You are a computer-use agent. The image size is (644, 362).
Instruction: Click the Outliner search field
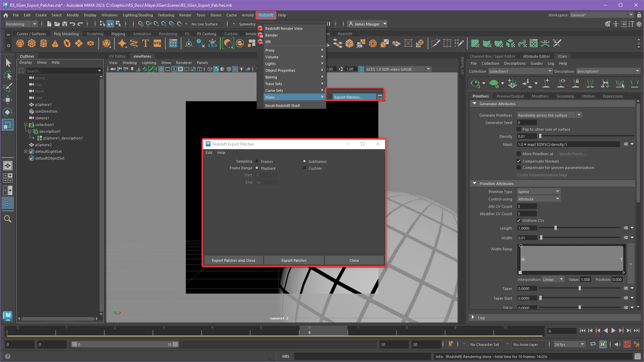pos(61,71)
